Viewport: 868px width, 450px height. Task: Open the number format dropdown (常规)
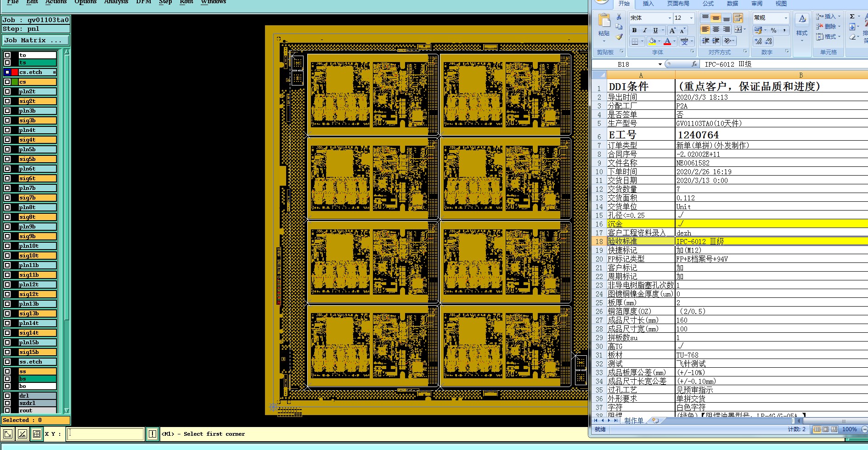click(x=786, y=18)
